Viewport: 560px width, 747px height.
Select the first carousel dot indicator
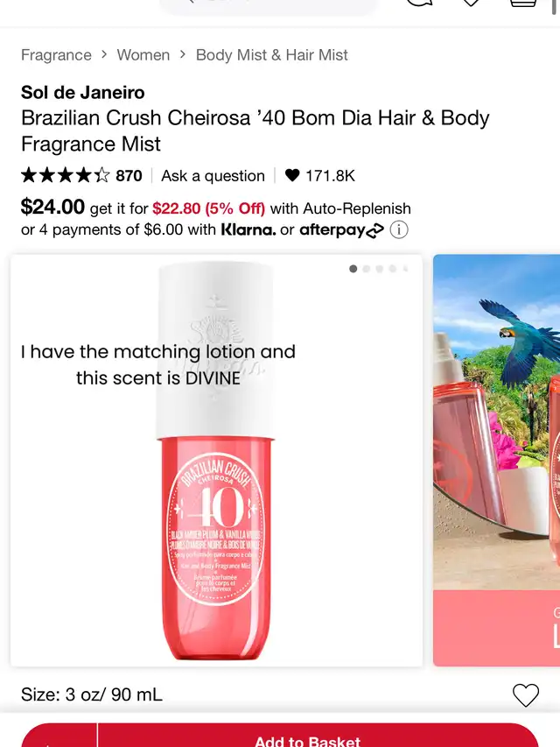click(353, 269)
